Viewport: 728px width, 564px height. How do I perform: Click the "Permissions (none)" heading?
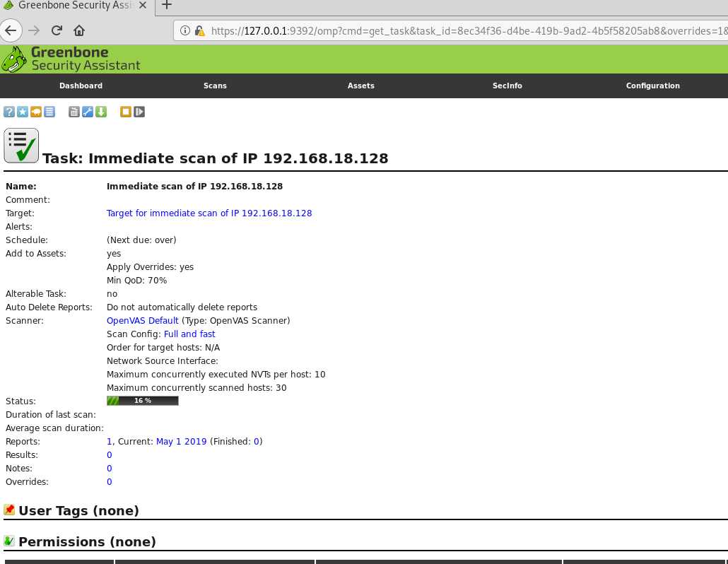point(87,541)
